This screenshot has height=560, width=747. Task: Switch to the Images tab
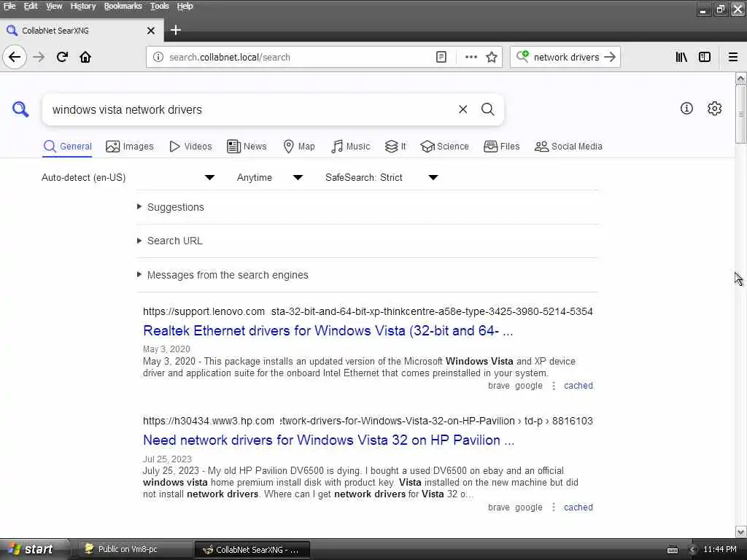(x=130, y=146)
